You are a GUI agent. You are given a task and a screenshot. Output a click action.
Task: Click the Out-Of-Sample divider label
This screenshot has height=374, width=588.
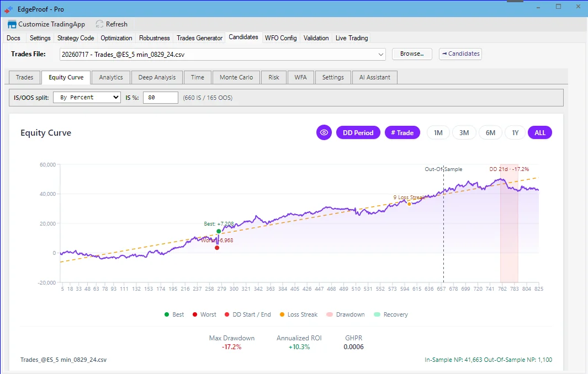[443, 169]
